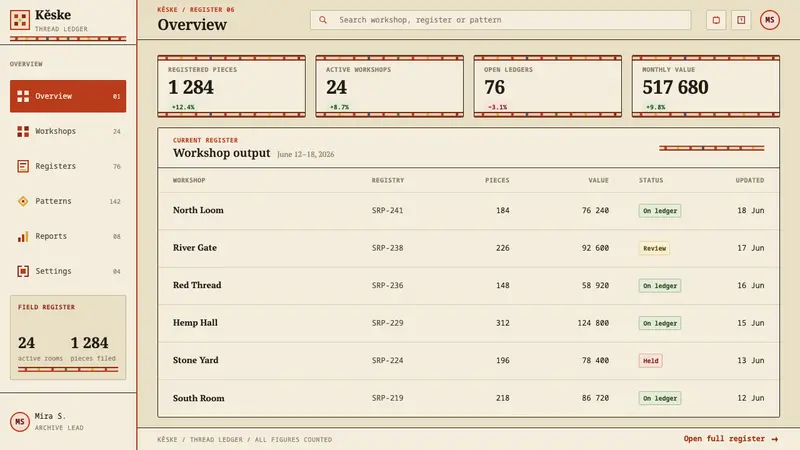This screenshot has width=800, height=450.
Task: Open the River Gate row
Action: tap(468, 248)
